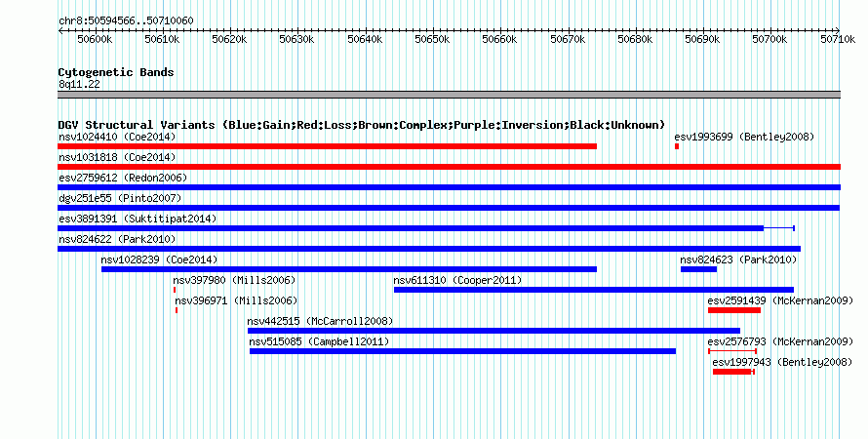Click the esv3891391 (Suktitipat2014) label

pyautogui.click(x=138, y=219)
